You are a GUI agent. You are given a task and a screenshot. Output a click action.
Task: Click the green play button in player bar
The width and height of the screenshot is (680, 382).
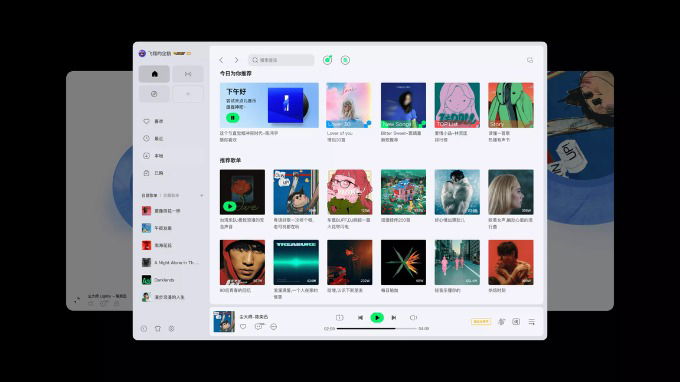[377, 318]
